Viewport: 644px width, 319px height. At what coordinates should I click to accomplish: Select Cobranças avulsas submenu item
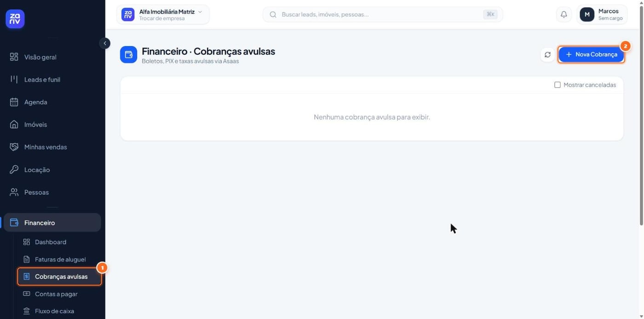click(x=59, y=277)
